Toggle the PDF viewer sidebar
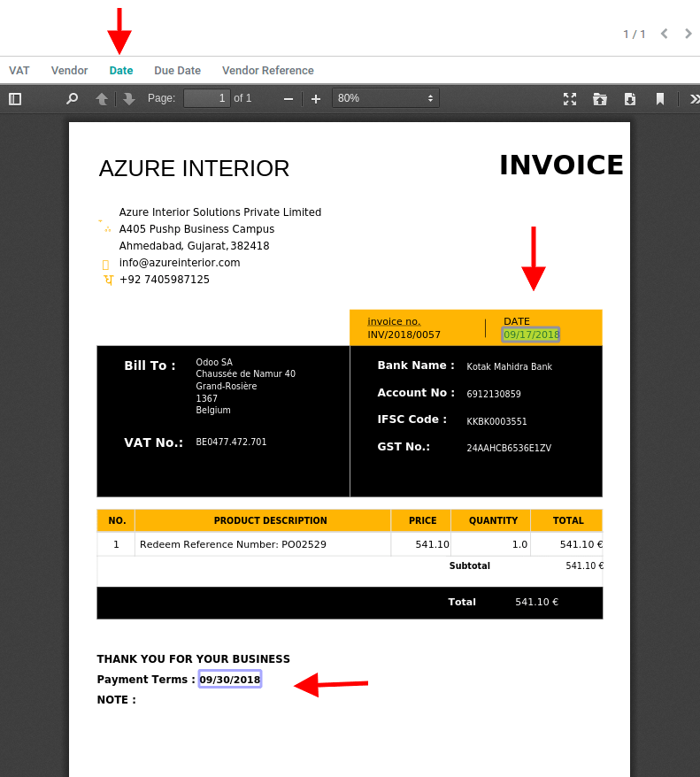 [15, 98]
